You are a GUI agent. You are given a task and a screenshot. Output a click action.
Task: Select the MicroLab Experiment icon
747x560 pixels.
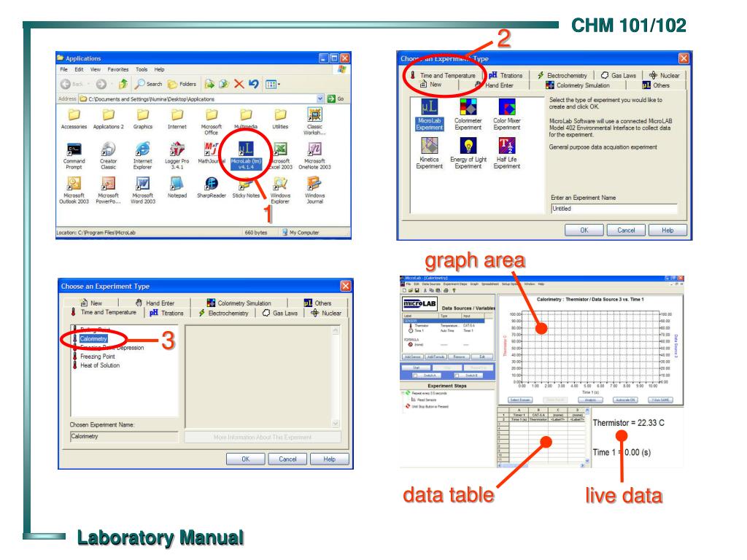point(429,114)
